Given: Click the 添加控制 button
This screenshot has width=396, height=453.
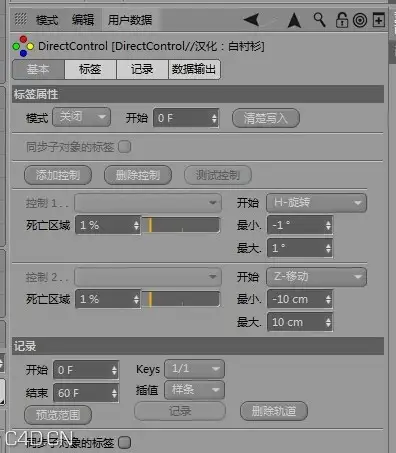Looking at the screenshot, I should [x=58, y=175].
